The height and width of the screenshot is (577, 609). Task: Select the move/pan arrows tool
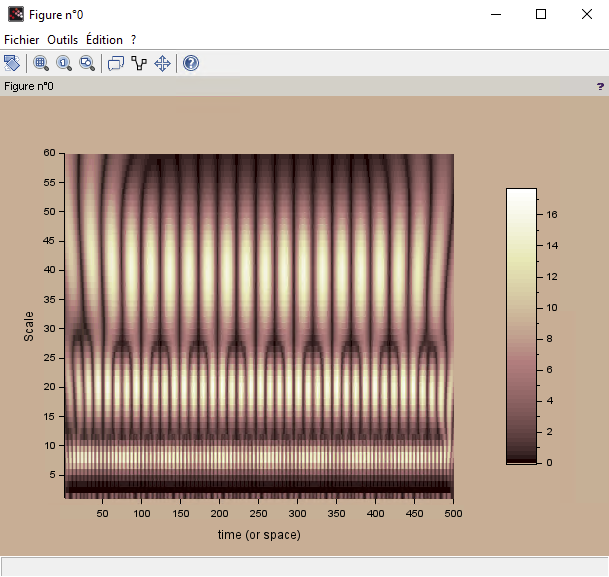pos(162,63)
